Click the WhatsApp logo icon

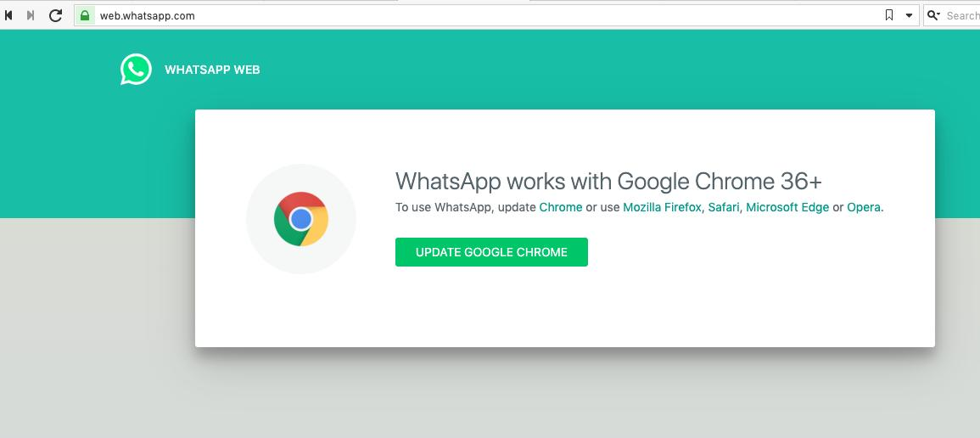coord(136,70)
